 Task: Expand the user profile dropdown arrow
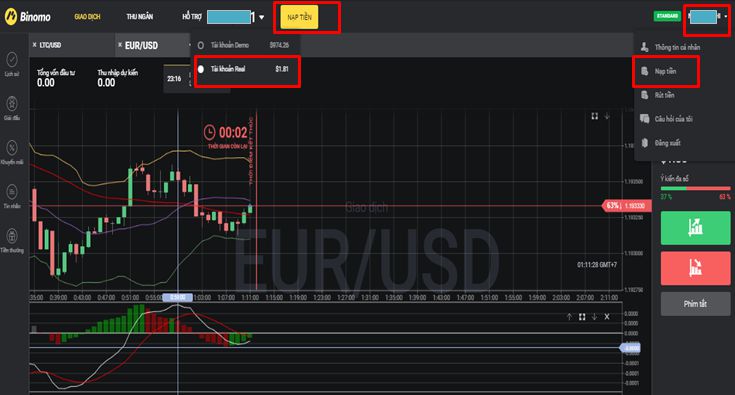click(x=726, y=16)
